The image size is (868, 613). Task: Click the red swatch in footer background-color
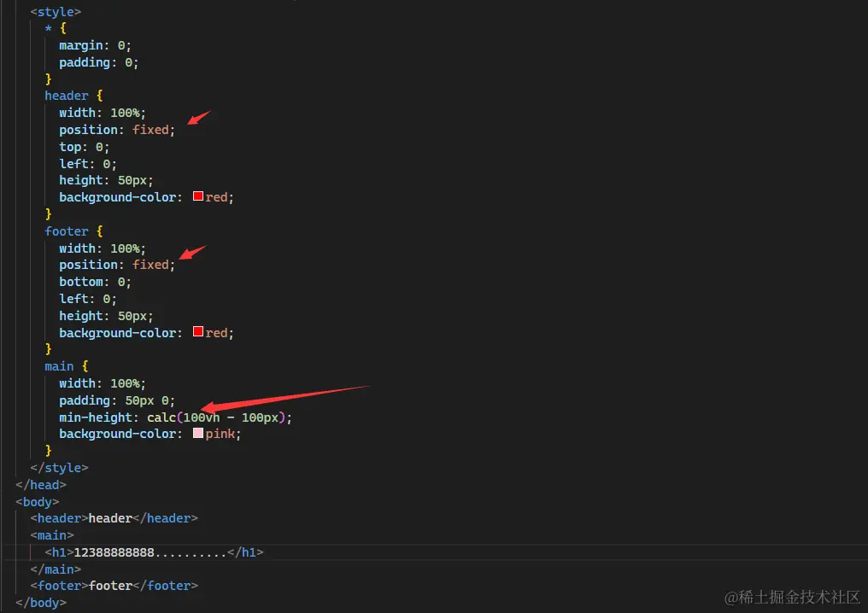click(198, 331)
